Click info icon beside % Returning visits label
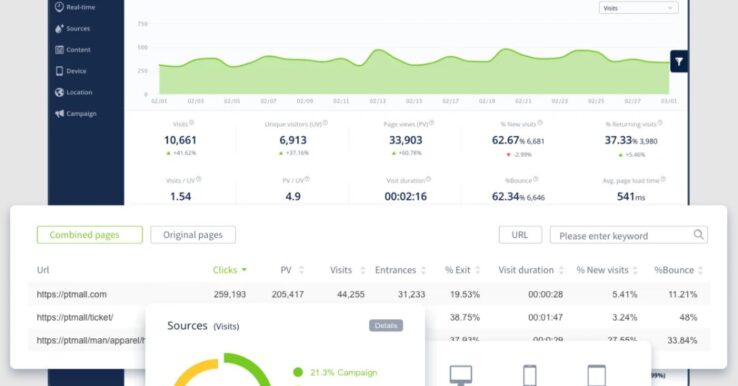 (660, 123)
